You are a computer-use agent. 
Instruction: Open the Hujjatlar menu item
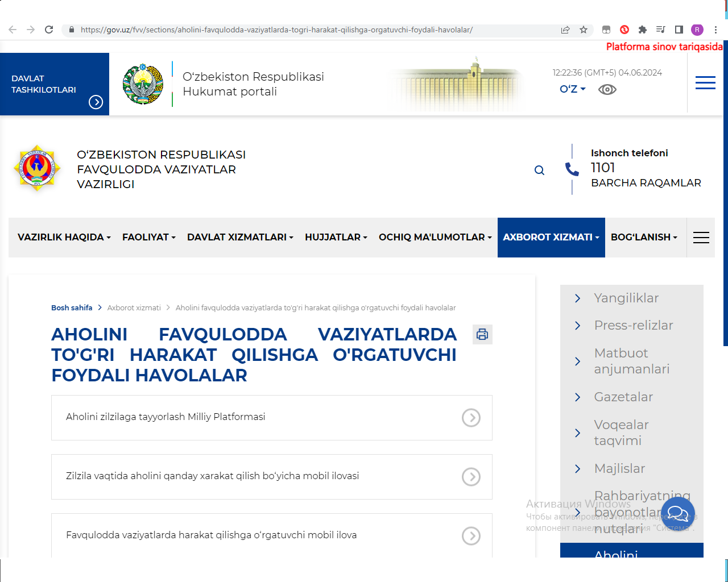336,238
